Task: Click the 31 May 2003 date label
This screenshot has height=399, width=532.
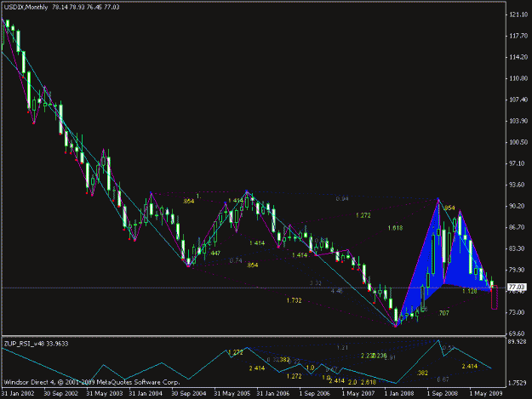Action: click(x=104, y=394)
